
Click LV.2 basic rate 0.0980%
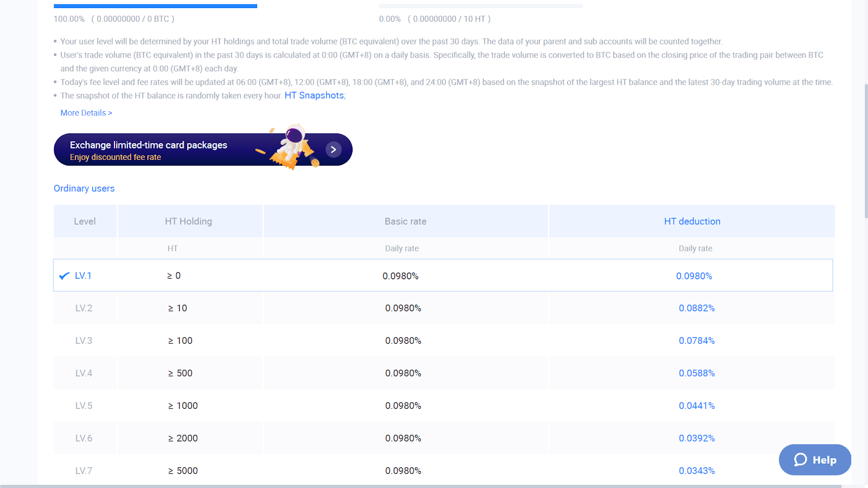tap(403, 308)
